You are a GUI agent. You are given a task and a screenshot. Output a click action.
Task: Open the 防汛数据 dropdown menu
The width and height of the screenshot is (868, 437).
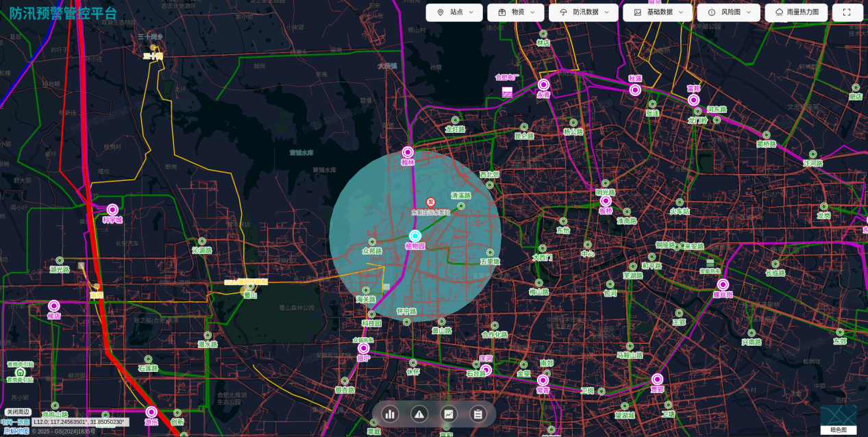point(583,12)
